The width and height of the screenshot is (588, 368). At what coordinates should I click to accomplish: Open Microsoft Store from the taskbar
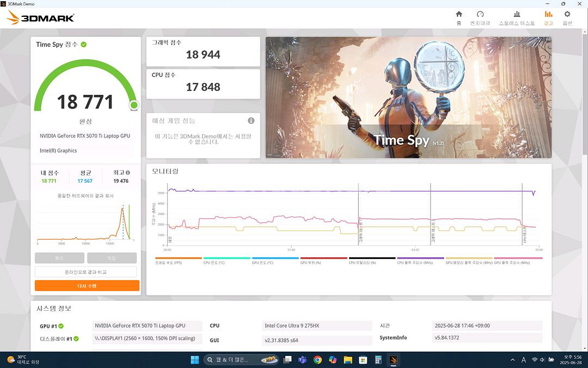click(363, 360)
